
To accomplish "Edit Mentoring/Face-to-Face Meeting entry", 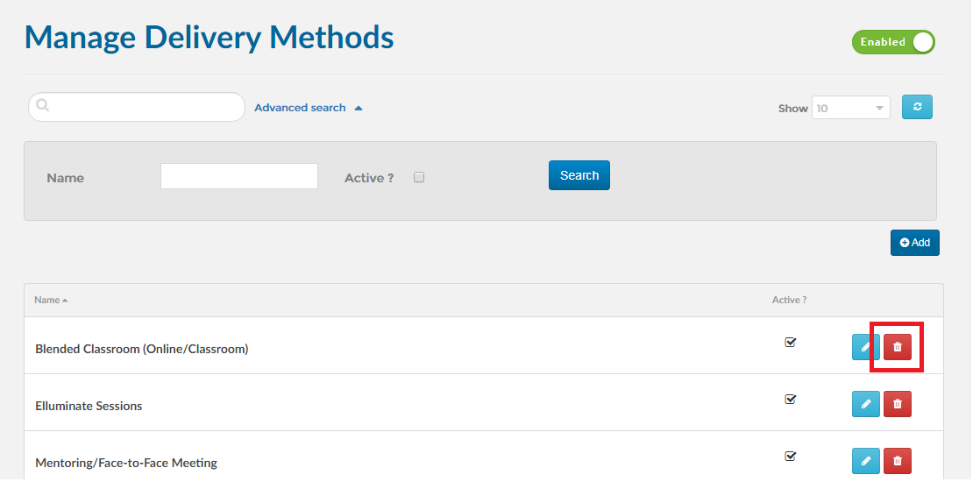I will coord(865,461).
